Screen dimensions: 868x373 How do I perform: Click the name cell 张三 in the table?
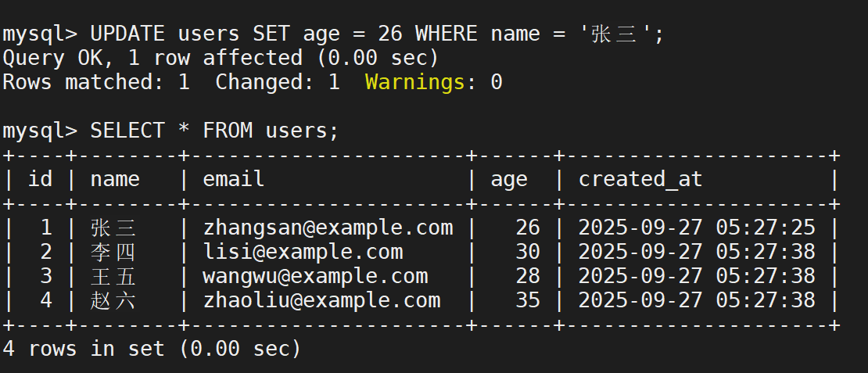click(113, 228)
